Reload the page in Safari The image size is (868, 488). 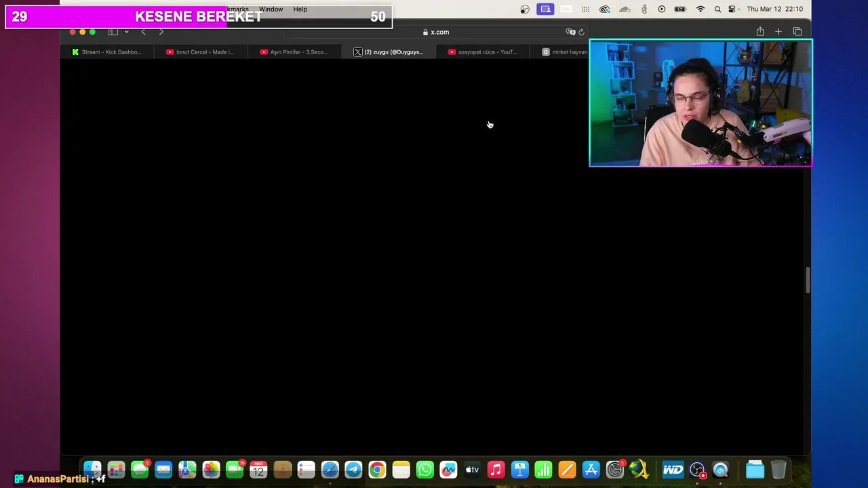coord(581,32)
